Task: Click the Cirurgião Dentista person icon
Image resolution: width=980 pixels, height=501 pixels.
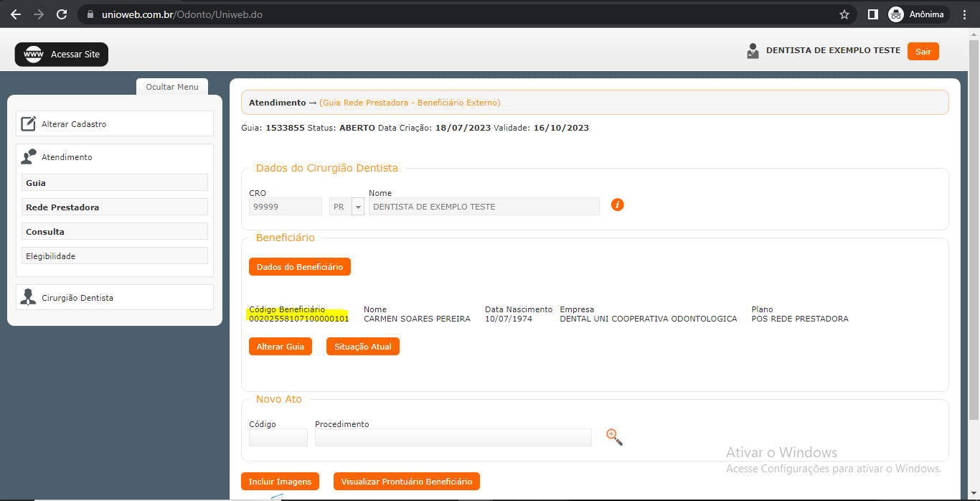Action: 29,297
